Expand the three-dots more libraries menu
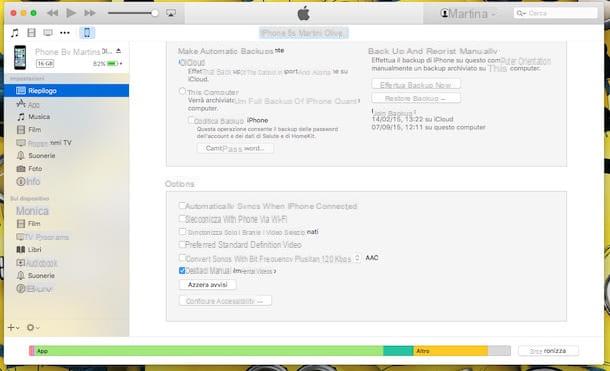 [65, 33]
